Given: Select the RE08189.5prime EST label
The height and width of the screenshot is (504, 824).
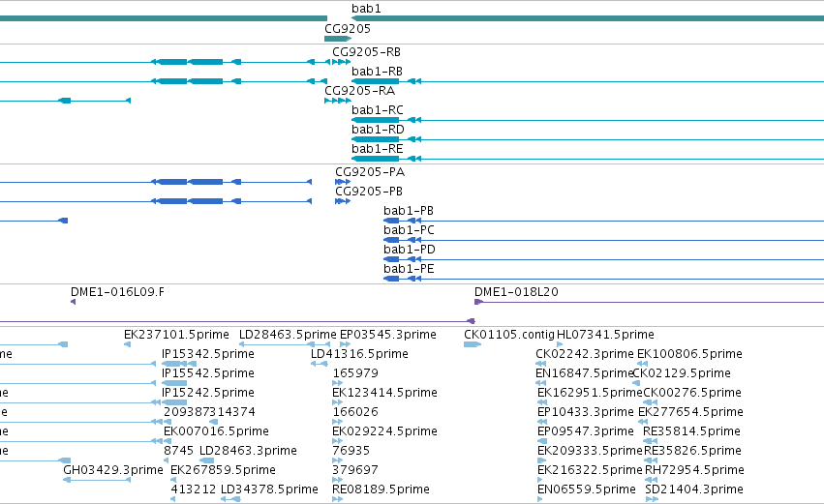Looking at the screenshot, I should click(381, 490).
